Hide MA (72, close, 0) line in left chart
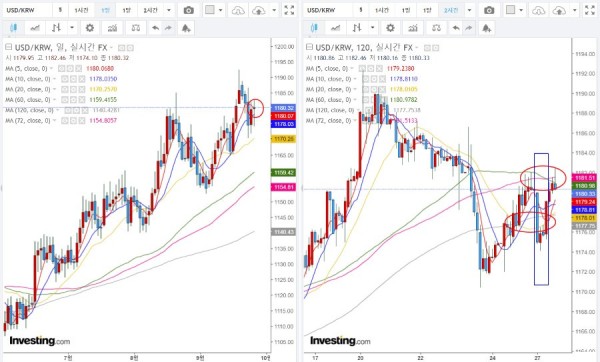 coord(64,121)
